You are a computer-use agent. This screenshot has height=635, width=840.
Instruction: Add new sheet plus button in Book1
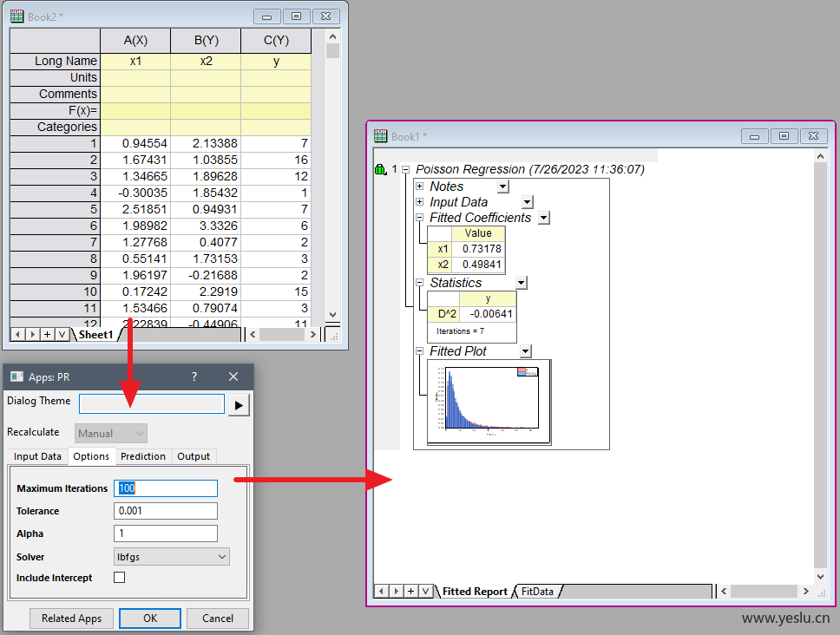click(x=411, y=591)
